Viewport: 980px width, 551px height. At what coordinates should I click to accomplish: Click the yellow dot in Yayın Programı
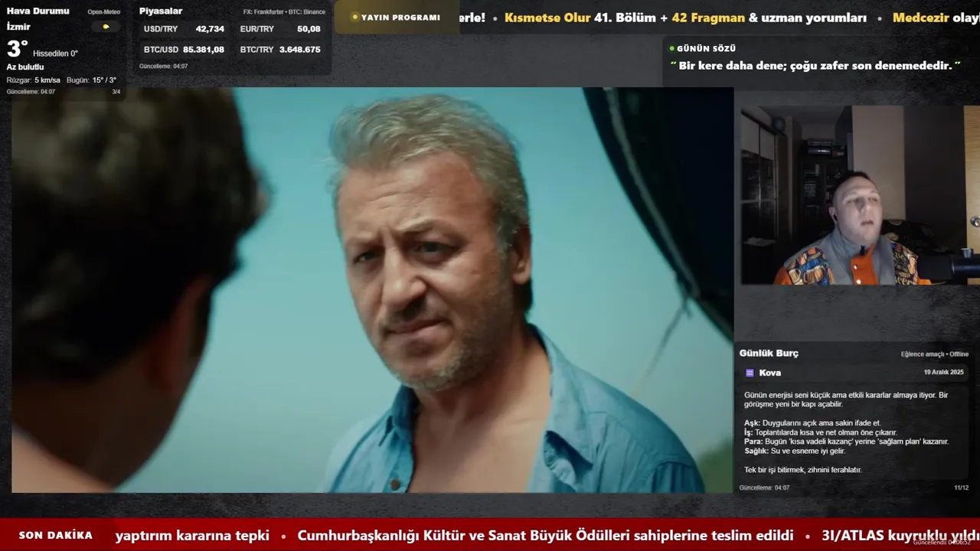354,17
